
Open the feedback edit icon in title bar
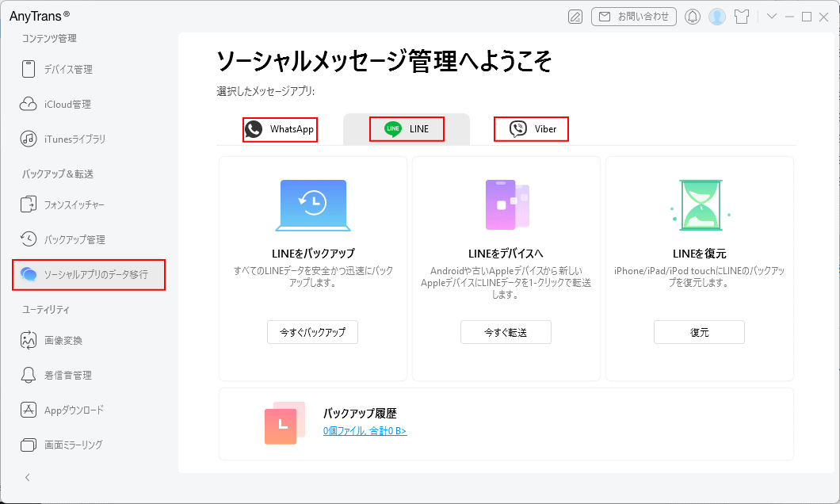575,17
